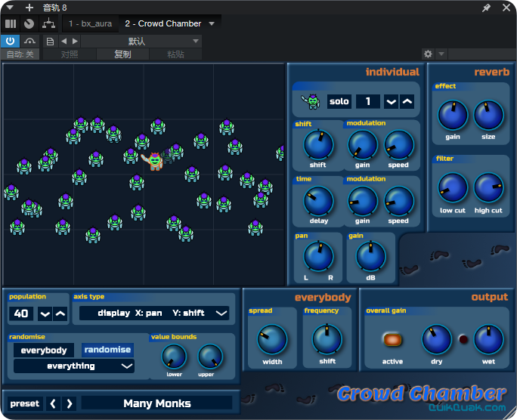The width and height of the screenshot is (517, 420).
Task: Click the 粘贴 paste button
Action: [x=175, y=54]
